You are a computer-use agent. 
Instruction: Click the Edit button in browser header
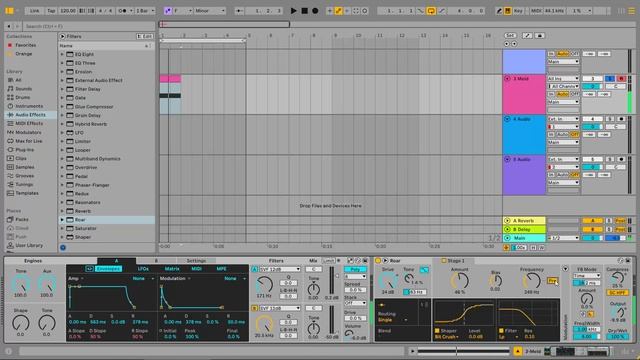144,36
